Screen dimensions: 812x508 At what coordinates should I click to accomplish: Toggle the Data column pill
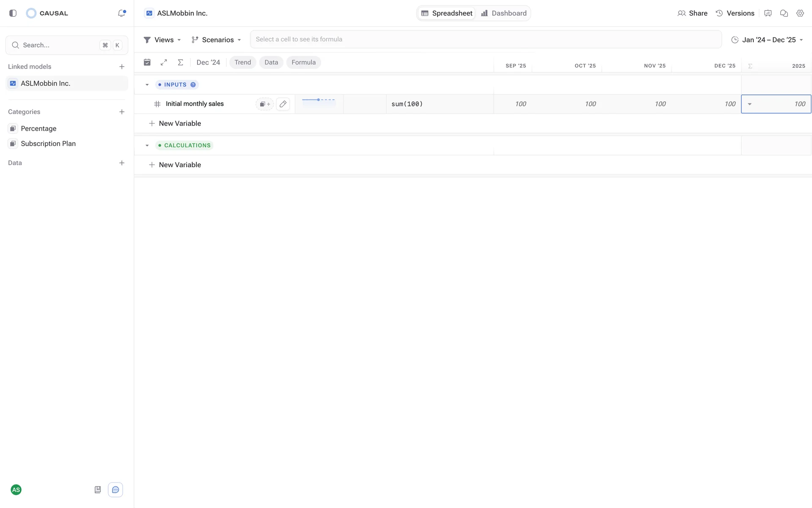[x=271, y=62]
